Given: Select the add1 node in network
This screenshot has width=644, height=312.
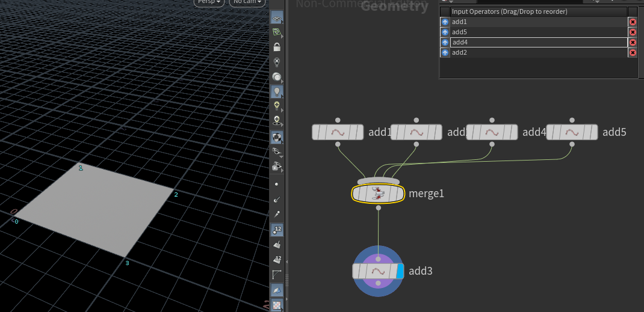Looking at the screenshot, I should [x=338, y=132].
